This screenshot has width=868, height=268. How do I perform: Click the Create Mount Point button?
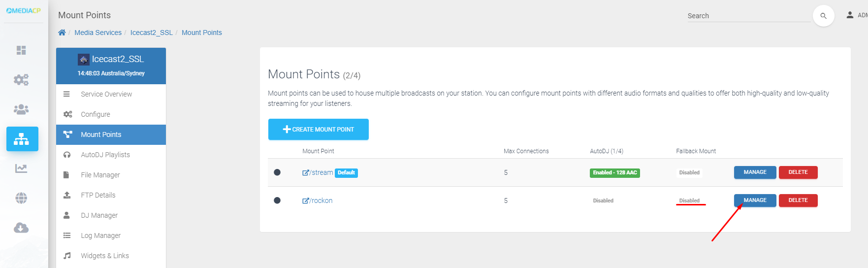[x=318, y=129]
